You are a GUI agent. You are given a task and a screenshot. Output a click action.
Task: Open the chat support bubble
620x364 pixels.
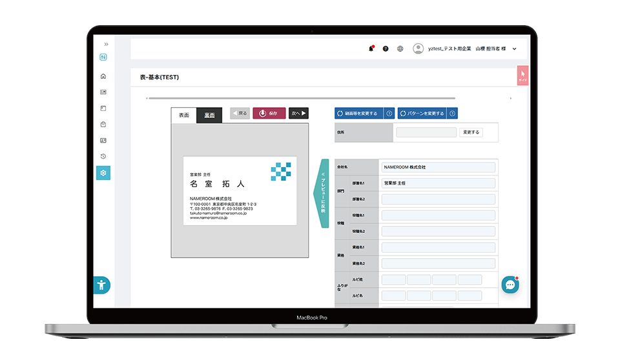click(x=510, y=285)
